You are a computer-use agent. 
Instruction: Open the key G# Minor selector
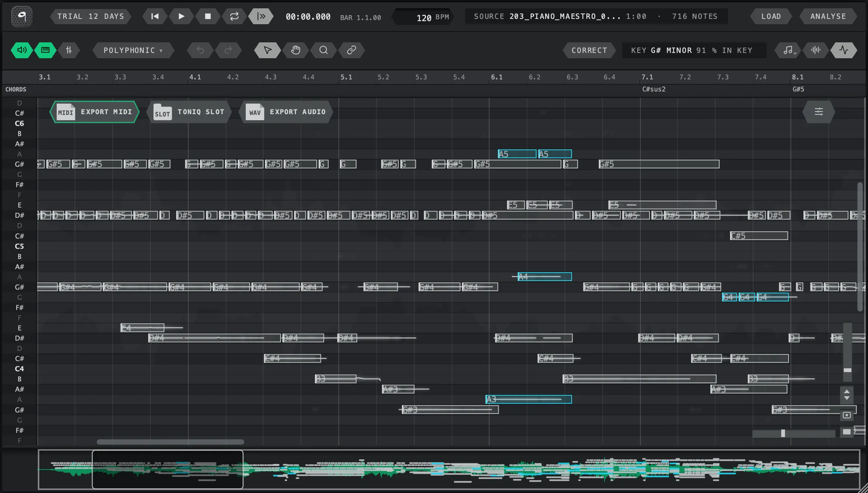[694, 50]
